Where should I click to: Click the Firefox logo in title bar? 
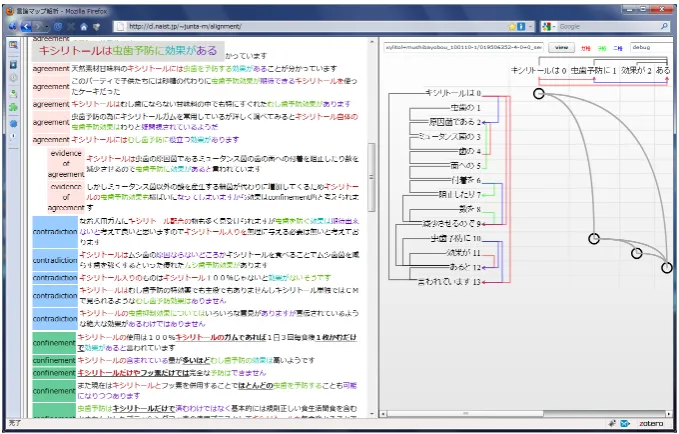[10, 12]
